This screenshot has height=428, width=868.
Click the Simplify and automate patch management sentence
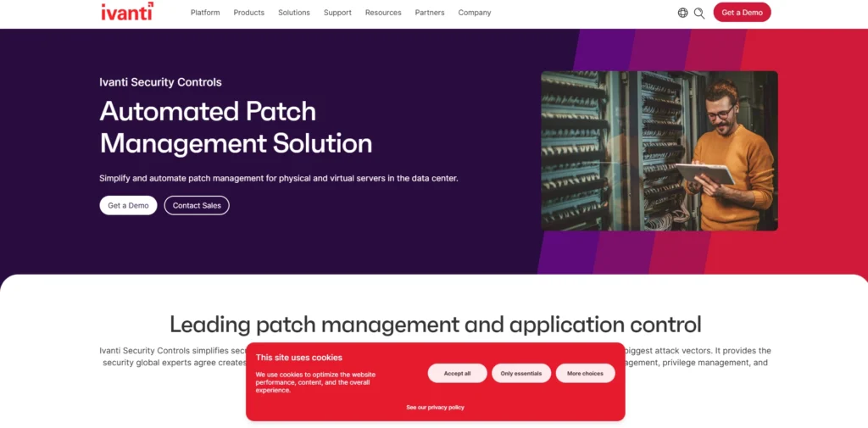pyautogui.click(x=278, y=179)
